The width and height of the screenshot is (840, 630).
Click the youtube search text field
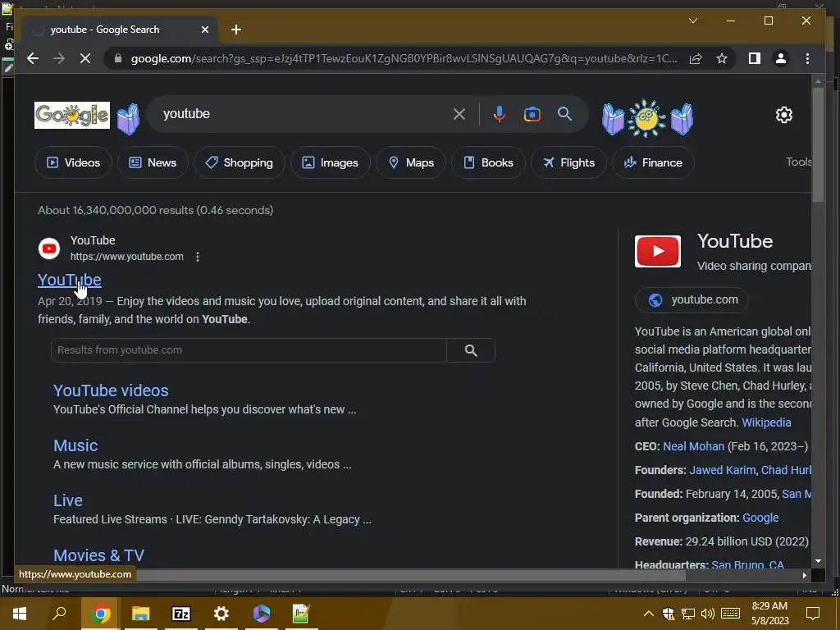(305, 113)
